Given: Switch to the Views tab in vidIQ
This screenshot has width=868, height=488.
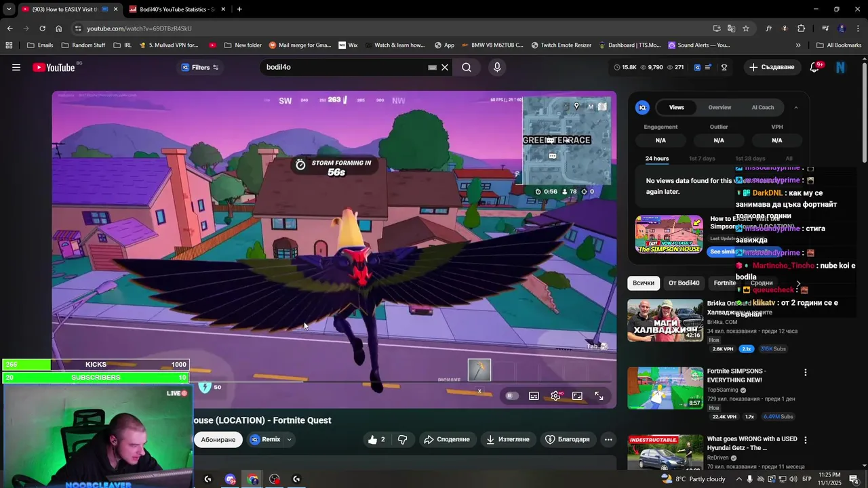Looking at the screenshot, I should click(677, 107).
